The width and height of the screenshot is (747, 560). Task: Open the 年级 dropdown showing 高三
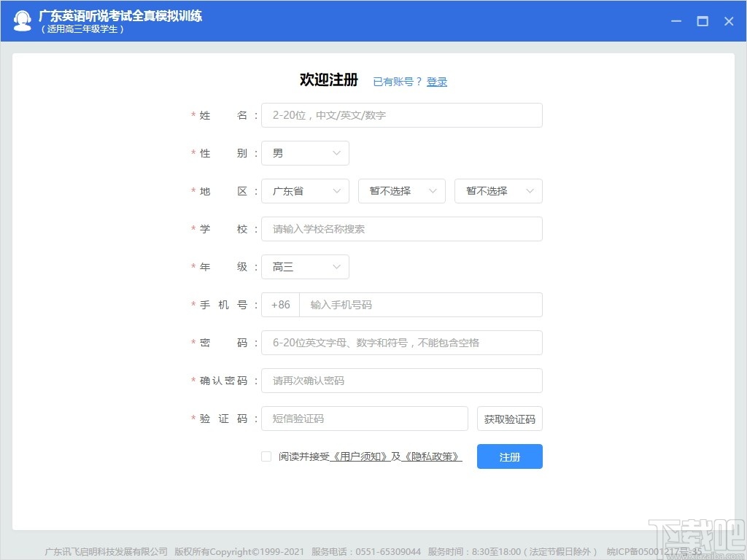[x=305, y=267]
